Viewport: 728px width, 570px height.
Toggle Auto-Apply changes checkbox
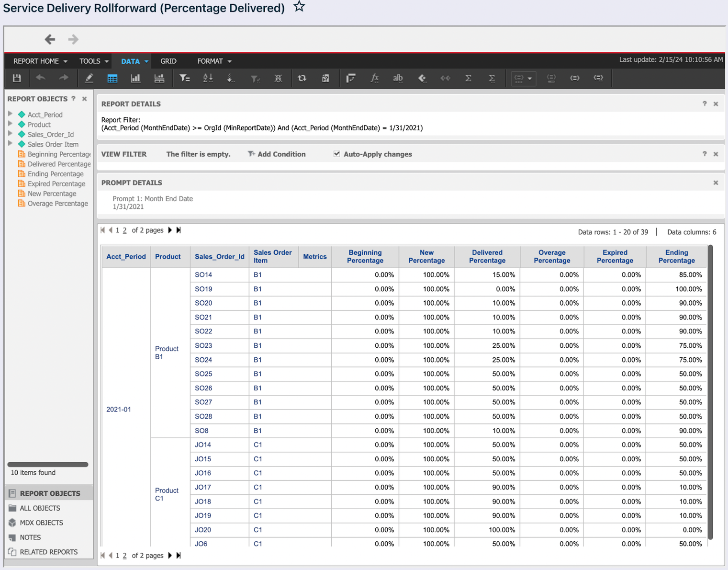coord(337,154)
